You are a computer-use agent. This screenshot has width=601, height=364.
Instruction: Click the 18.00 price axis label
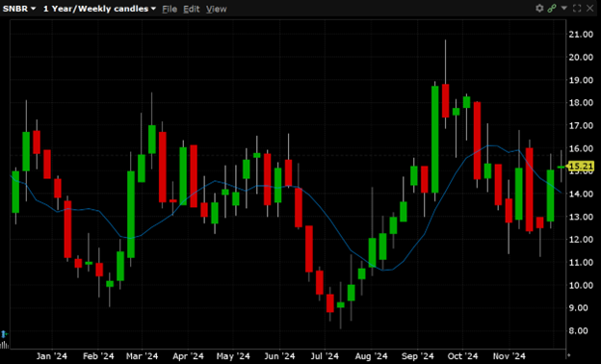point(581,103)
